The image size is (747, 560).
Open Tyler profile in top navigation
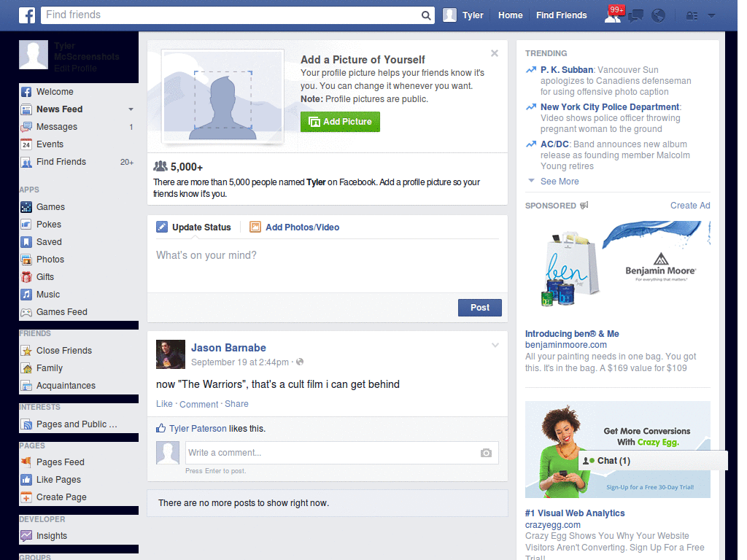(x=463, y=15)
